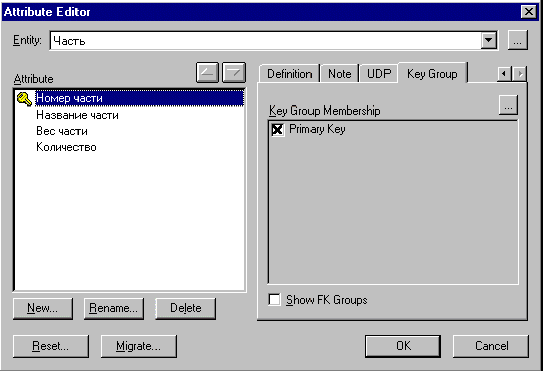Delete the selected attribute
This screenshot has width=543, height=371.
pyautogui.click(x=186, y=308)
